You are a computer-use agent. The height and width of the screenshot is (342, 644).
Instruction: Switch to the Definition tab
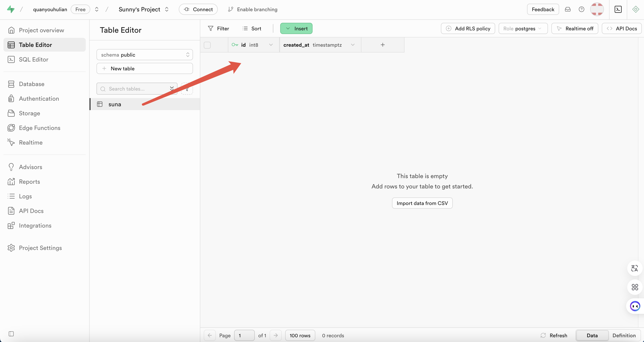(624, 335)
